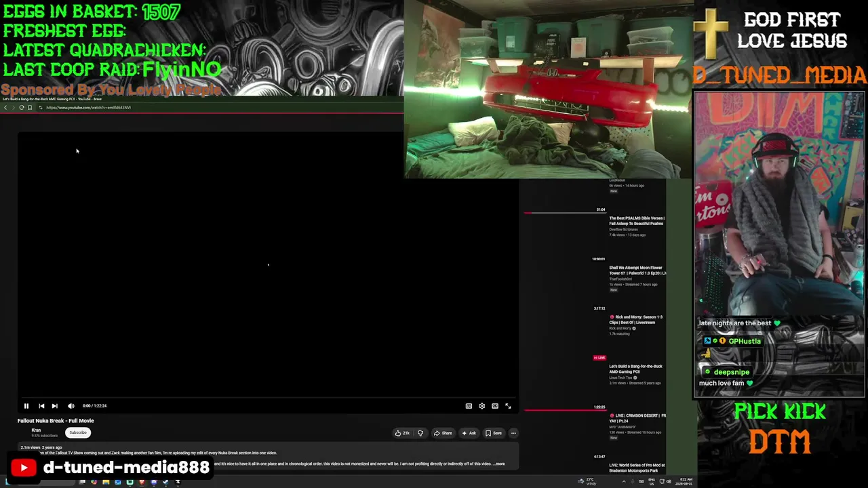Go forward in the Brave browser
This screenshot has height=488, width=868.
click(14, 108)
